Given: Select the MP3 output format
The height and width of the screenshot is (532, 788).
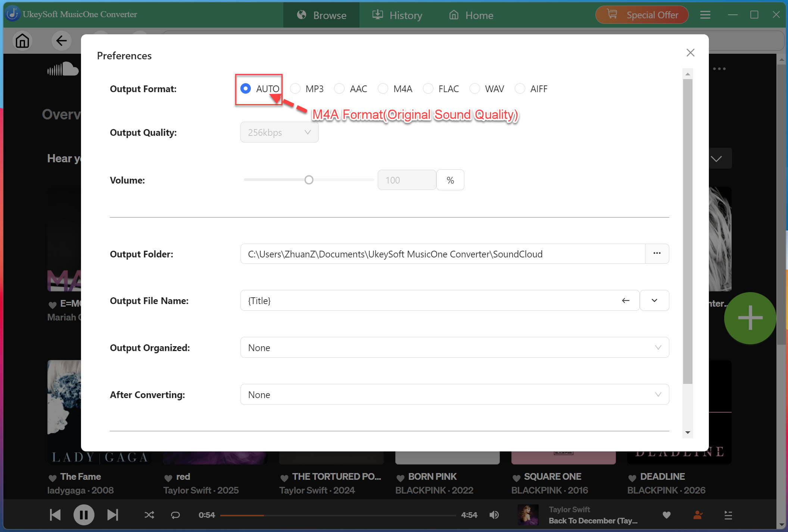Looking at the screenshot, I should point(295,89).
